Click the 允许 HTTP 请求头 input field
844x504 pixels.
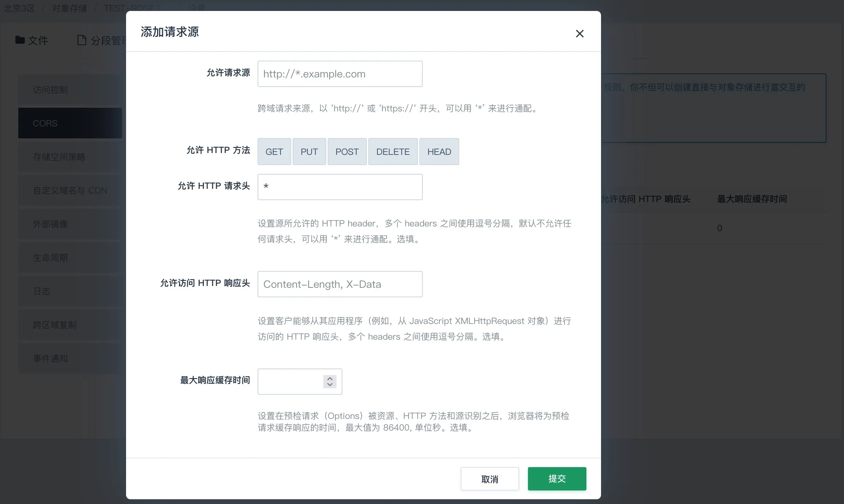pos(340,187)
